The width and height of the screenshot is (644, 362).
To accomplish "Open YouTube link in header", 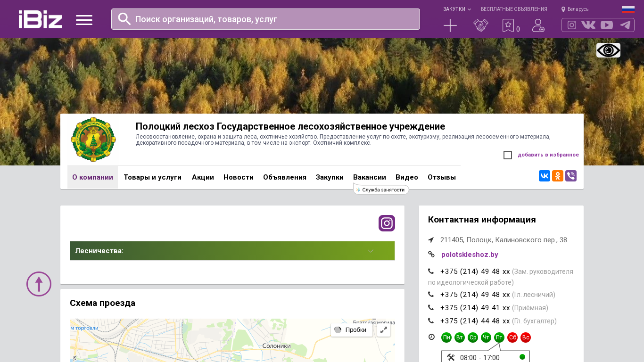I will point(607,25).
